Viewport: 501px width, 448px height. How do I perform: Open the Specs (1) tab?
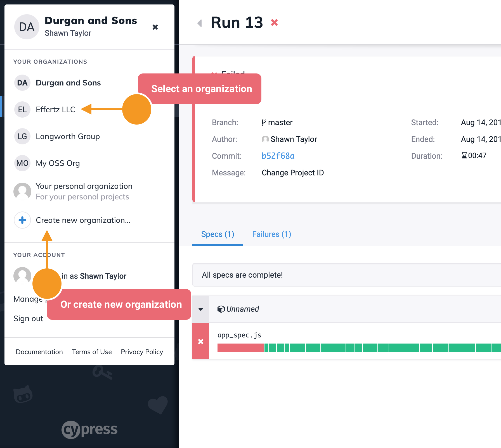click(218, 234)
